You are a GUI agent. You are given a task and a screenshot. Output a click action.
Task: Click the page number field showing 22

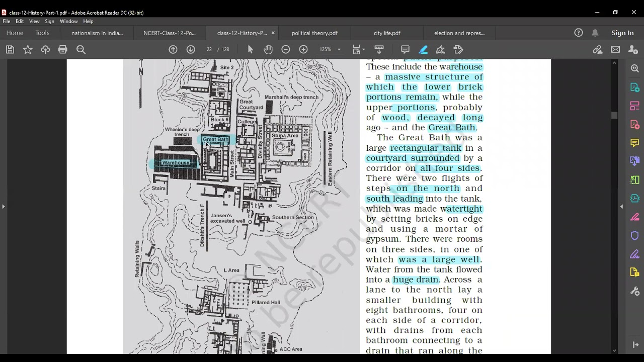tap(209, 49)
